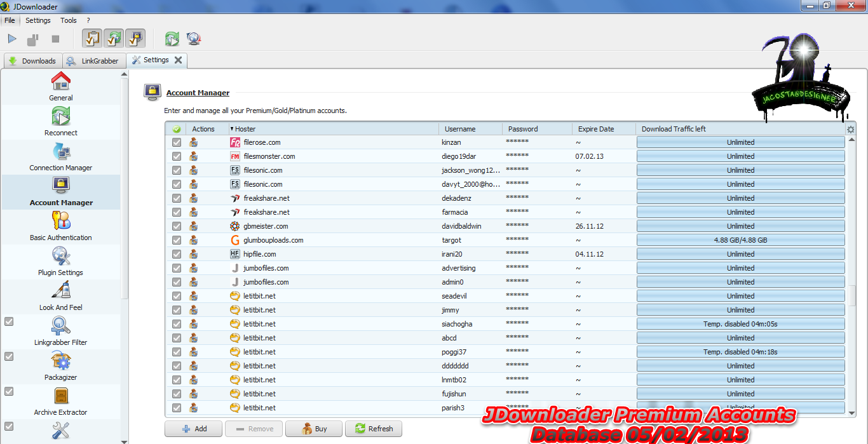Image resolution: width=868 pixels, height=444 pixels.
Task: Click the action icon for filerose.com
Action: (x=193, y=142)
